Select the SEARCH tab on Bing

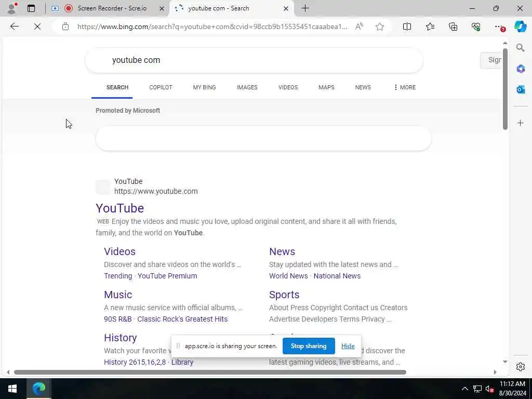117,87
